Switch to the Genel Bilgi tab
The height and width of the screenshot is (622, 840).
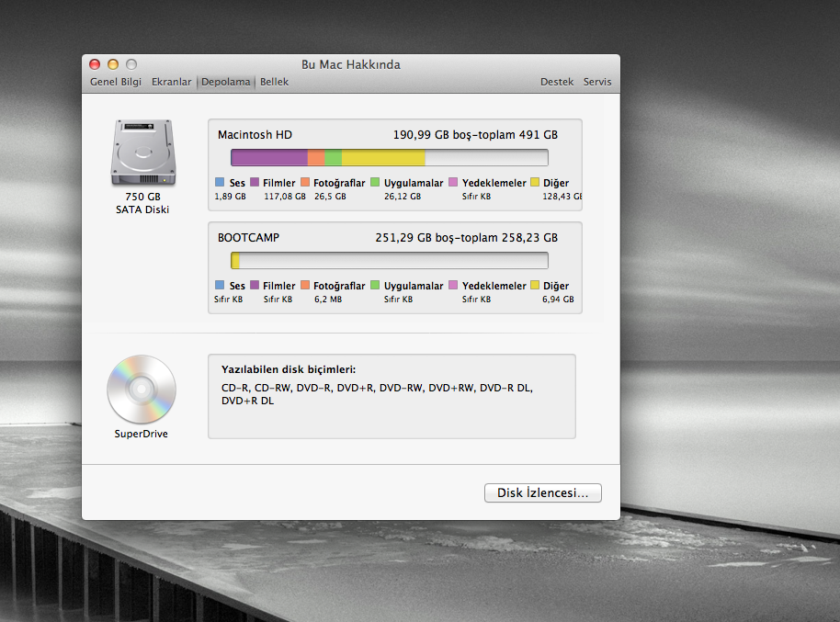pyautogui.click(x=116, y=82)
